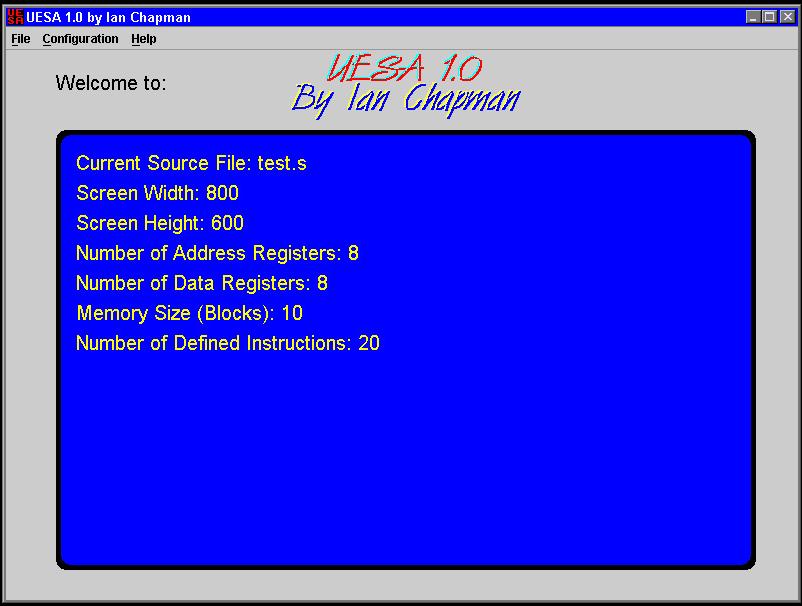
Task: Maximize the UESA window
Action: [768, 16]
